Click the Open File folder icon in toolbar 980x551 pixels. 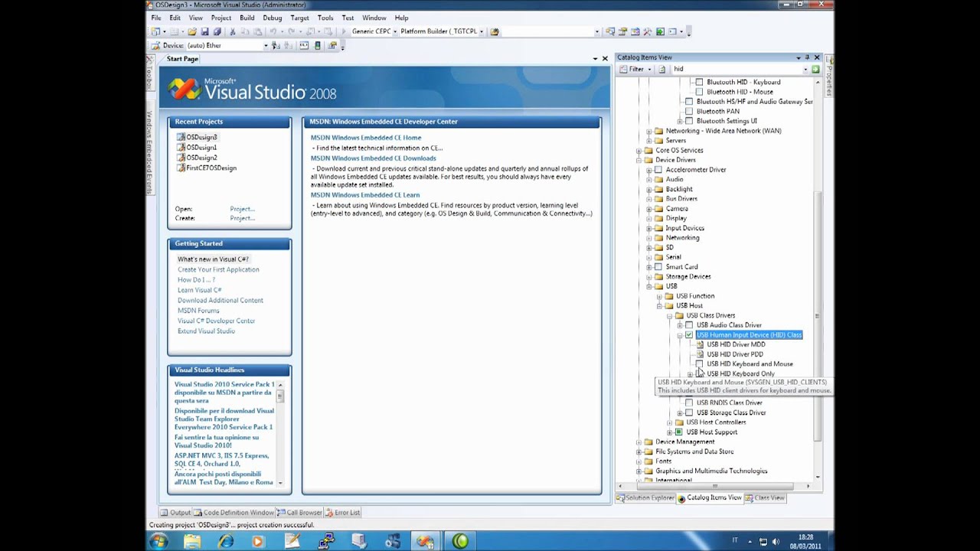(192, 31)
